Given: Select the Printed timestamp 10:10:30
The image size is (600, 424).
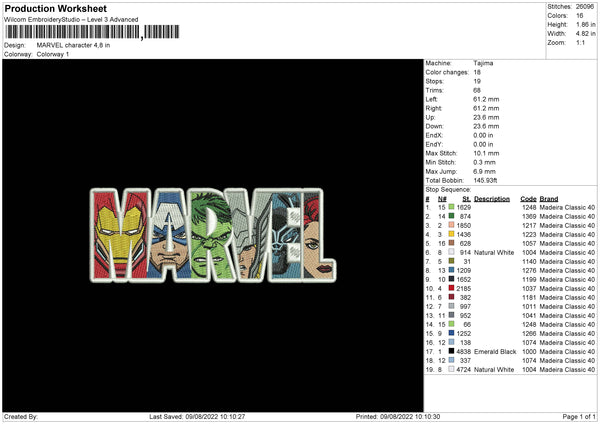Looking at the screenshot, I should pos(410,416).
